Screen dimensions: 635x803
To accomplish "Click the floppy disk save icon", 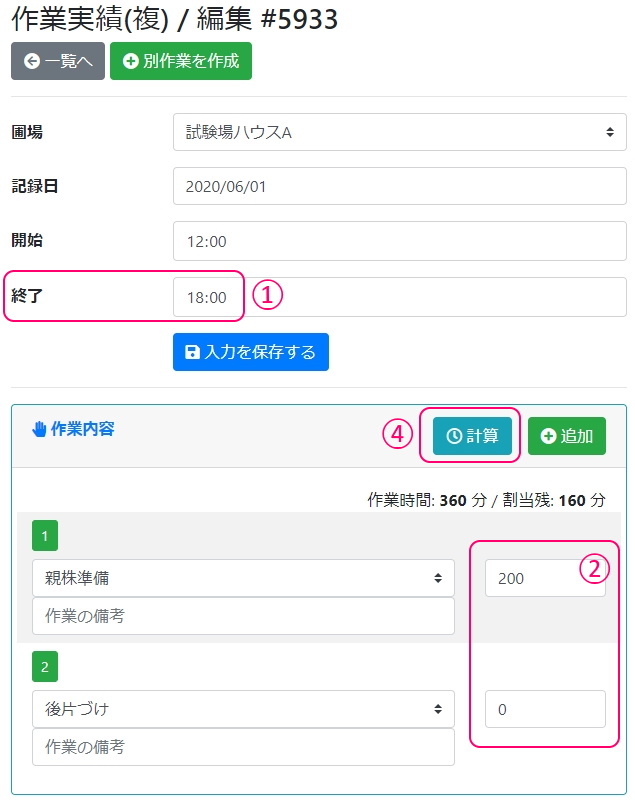I will pyautogui.click(x=193, y=352).
